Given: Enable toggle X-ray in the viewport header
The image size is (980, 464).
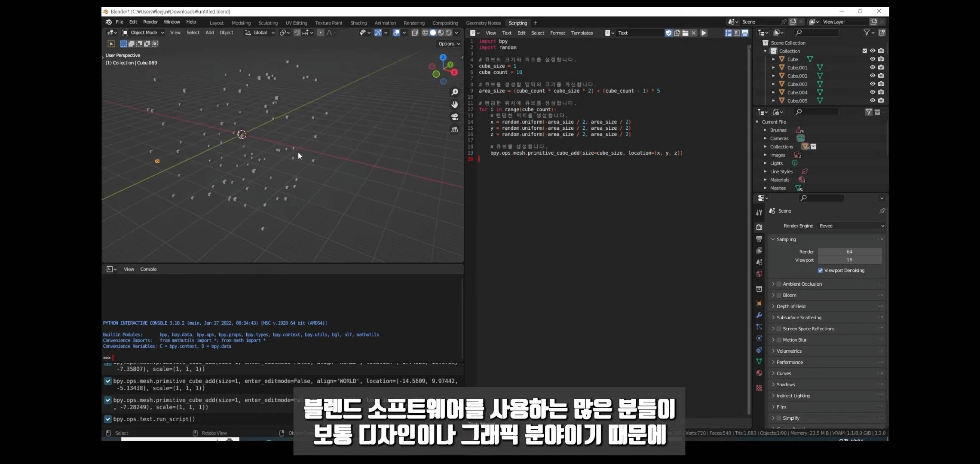Looking at the screenshot, I should [415, 33].
